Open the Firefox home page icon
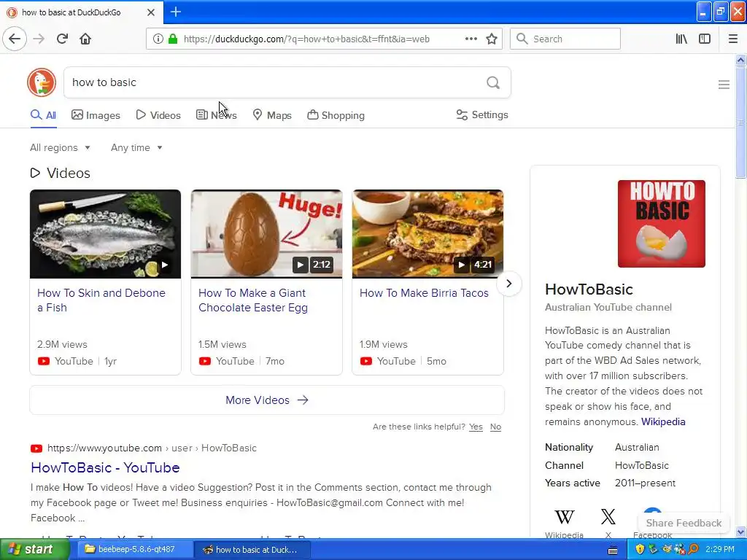Screen dimensions: 747x560 [85, 39]
